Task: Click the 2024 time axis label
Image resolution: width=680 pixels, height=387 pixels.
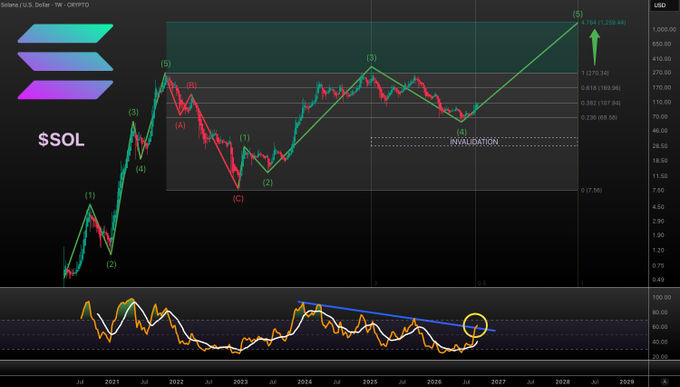Action: pos(305,382)
